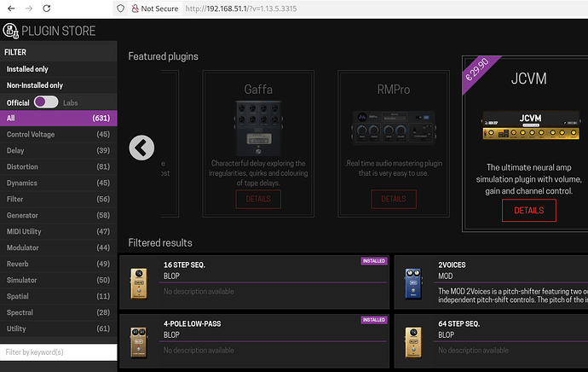Filter by Non-Installed only
This screenshot has width=588, height=372.
click(35, 85)
